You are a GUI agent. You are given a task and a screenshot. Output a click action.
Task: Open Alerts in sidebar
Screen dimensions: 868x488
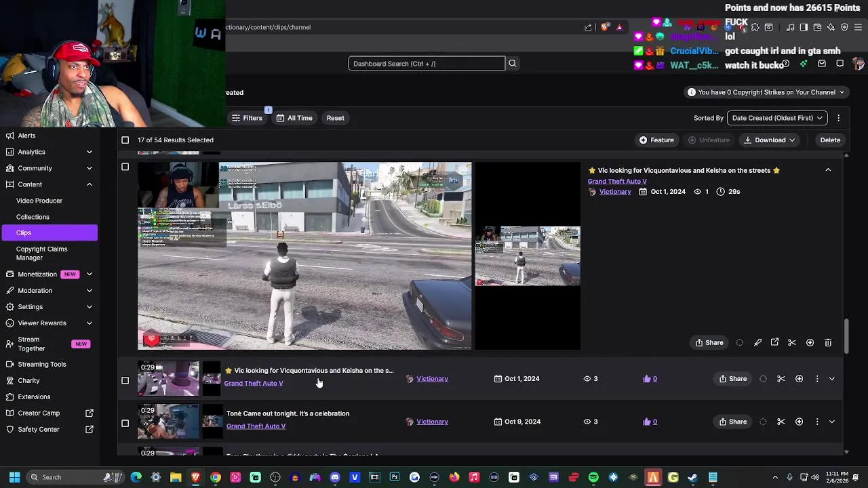pos(26,136)
